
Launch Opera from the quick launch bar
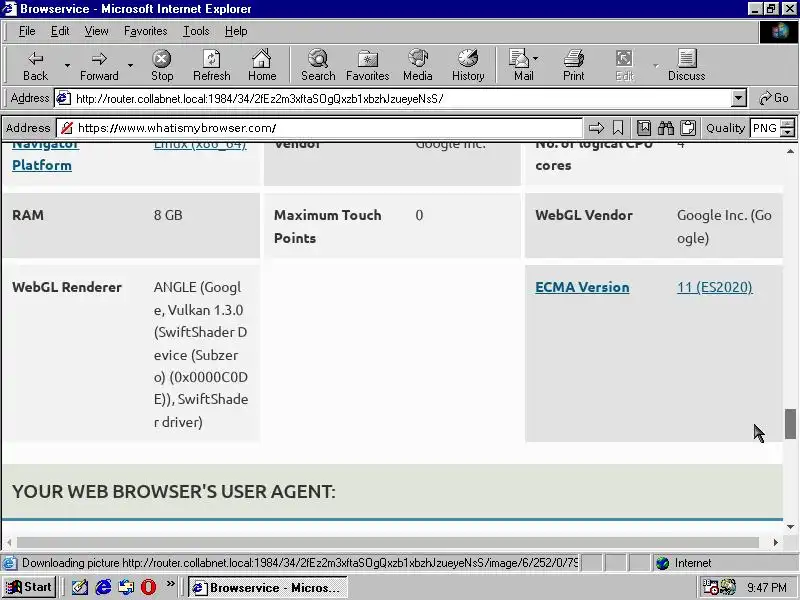[148, 587]
